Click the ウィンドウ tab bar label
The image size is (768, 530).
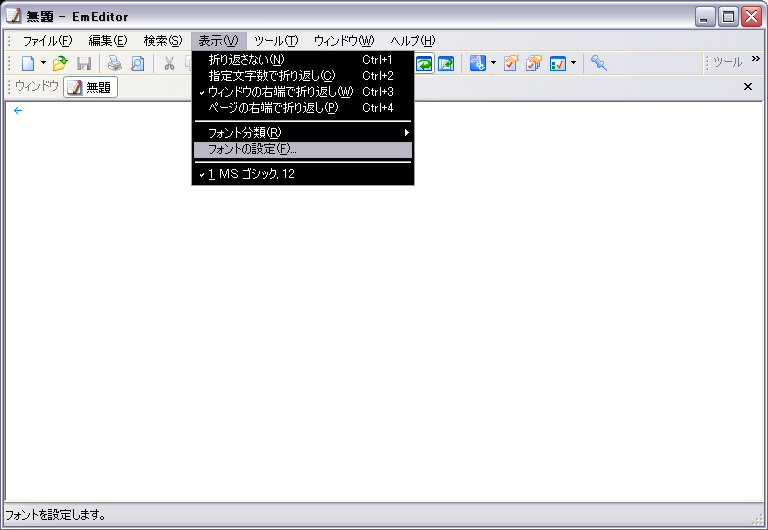[37, 86]
